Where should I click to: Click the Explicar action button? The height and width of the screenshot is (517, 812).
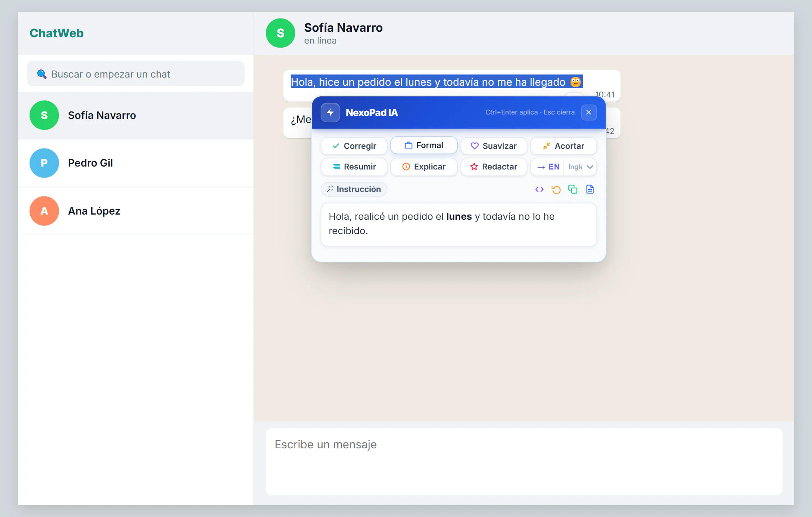click(424, 167)
